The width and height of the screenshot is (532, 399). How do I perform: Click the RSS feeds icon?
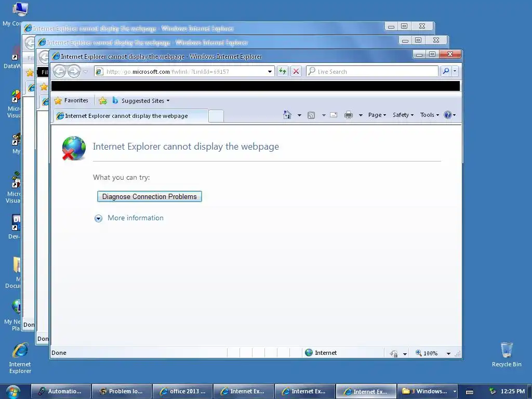point(311,115)
